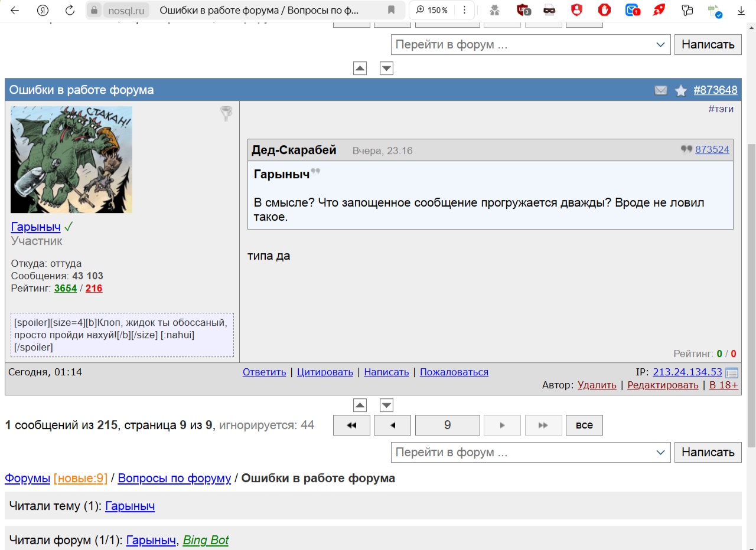Click the negative rating 216
Screen dimensions: 756x550
[94, 289]
